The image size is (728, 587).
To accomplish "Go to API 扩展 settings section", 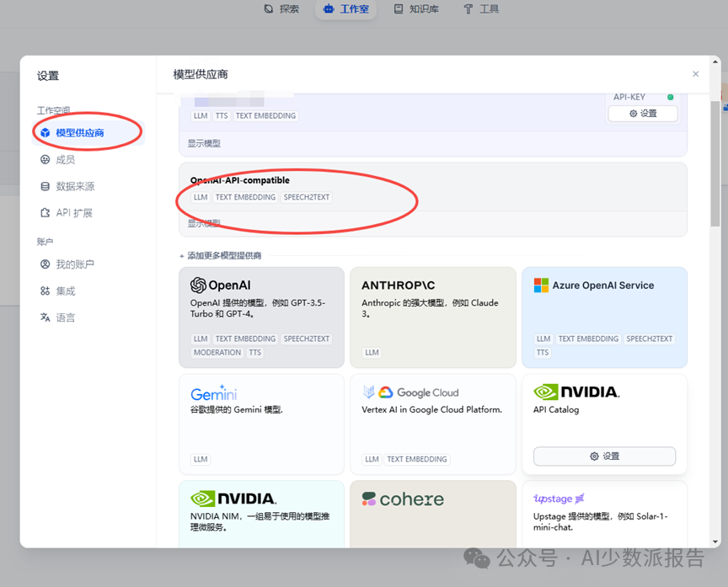I will click(88, 213).
